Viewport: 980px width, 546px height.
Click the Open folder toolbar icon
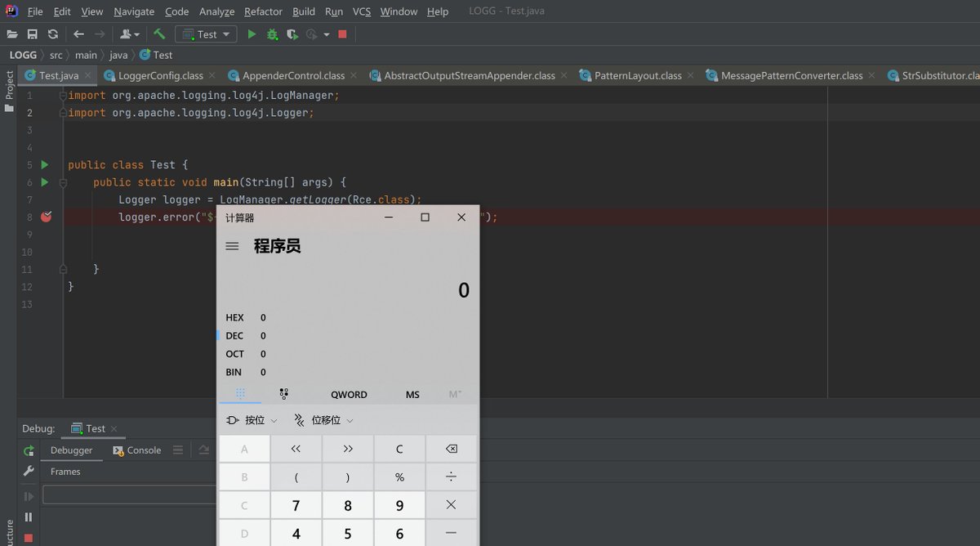[x=11, y=34]
